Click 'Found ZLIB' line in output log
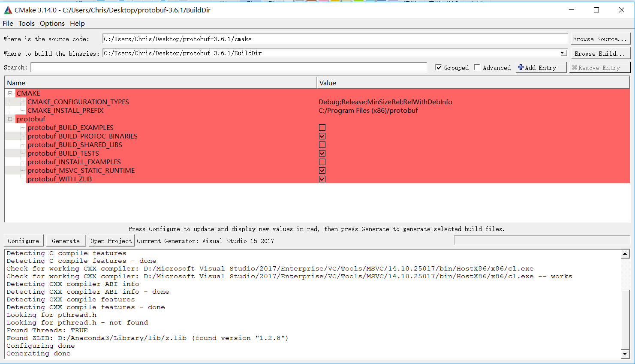Screen dimensions: 635x364 pyautogui.click(x=147, y=338)
